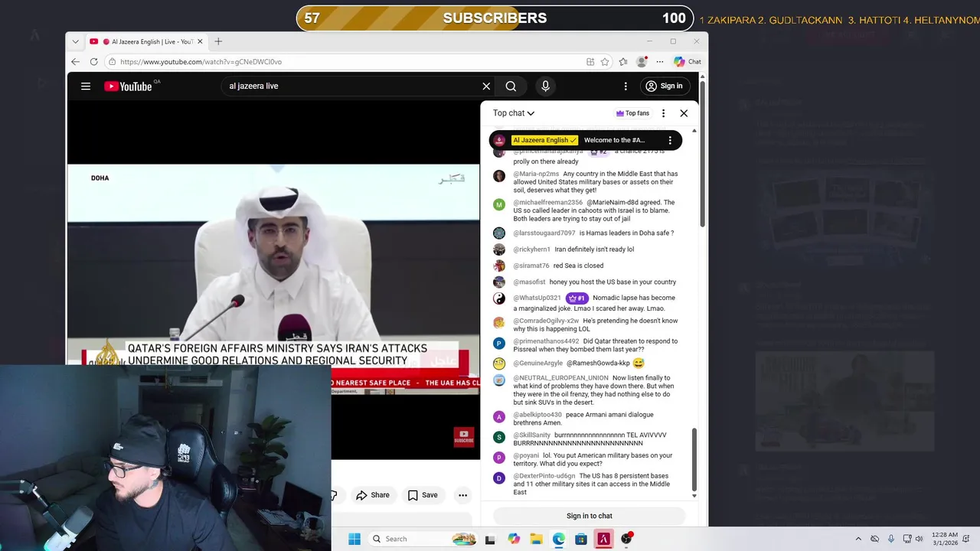Open a new browser tab
The width and height of the screenshot is (980, 551).
pyautogui.click(x=218, y=41)
